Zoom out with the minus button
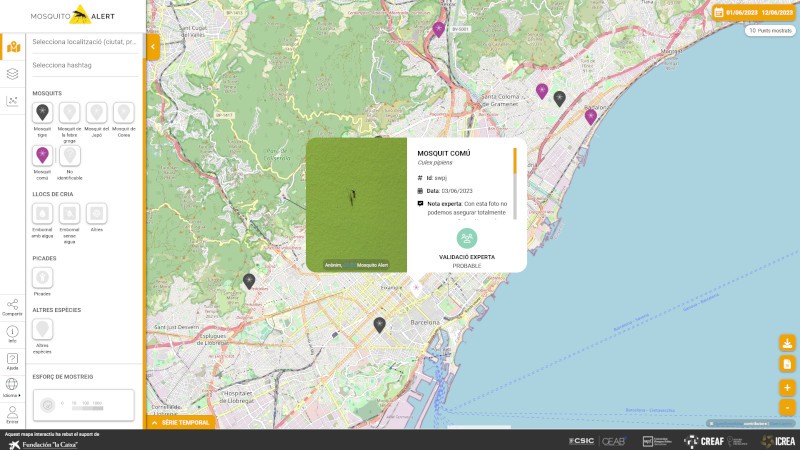 [787, 408]
